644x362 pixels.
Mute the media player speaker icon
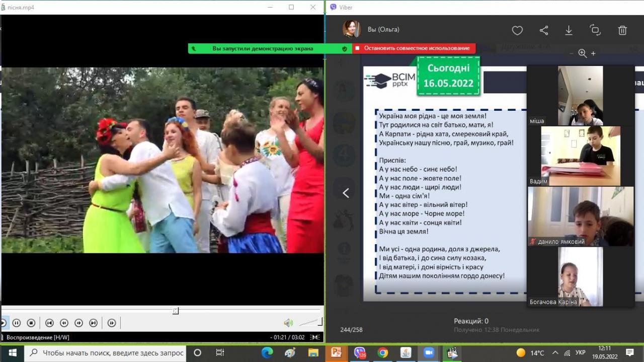pos(288,323)
